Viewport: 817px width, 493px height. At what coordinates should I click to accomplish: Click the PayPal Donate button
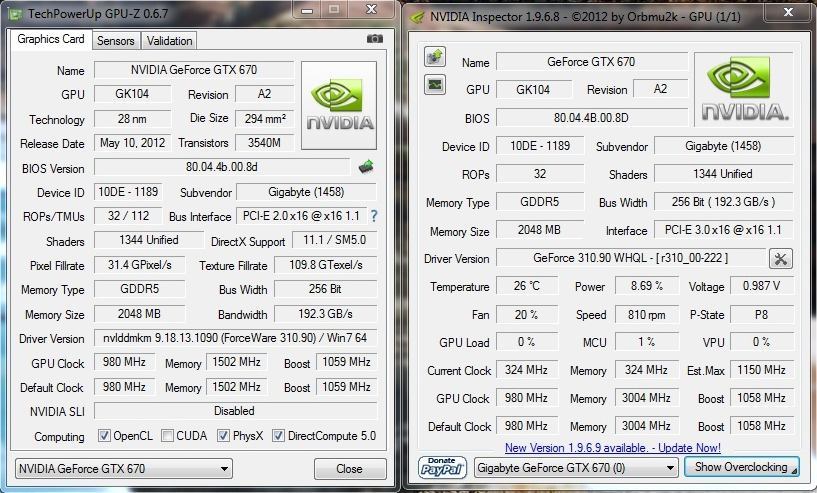pos(442,467)
